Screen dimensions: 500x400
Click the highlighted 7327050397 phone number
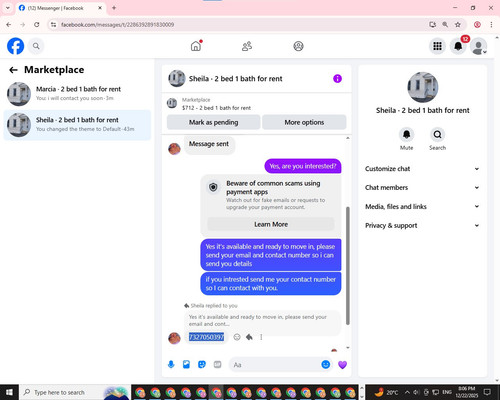pos(206,337)
